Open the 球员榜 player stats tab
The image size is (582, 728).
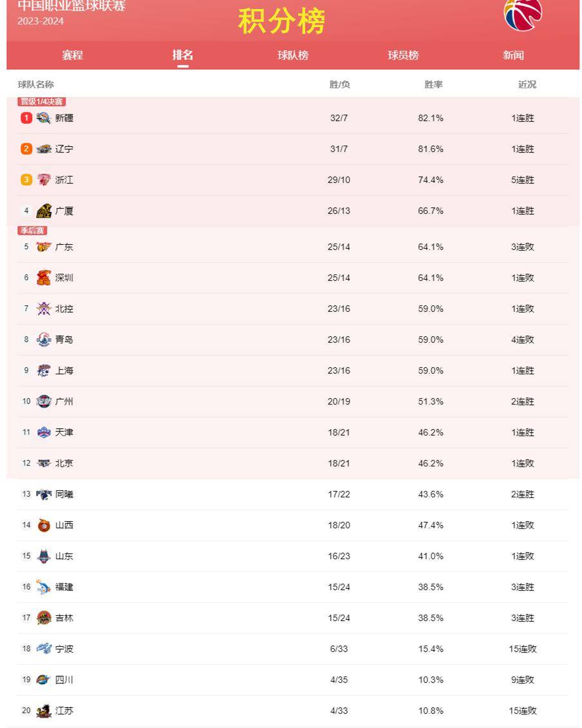coord(403,55)
